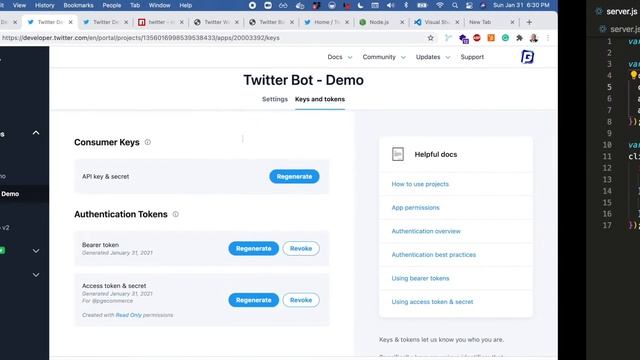Open Authentication overview link

click(426, 231)
